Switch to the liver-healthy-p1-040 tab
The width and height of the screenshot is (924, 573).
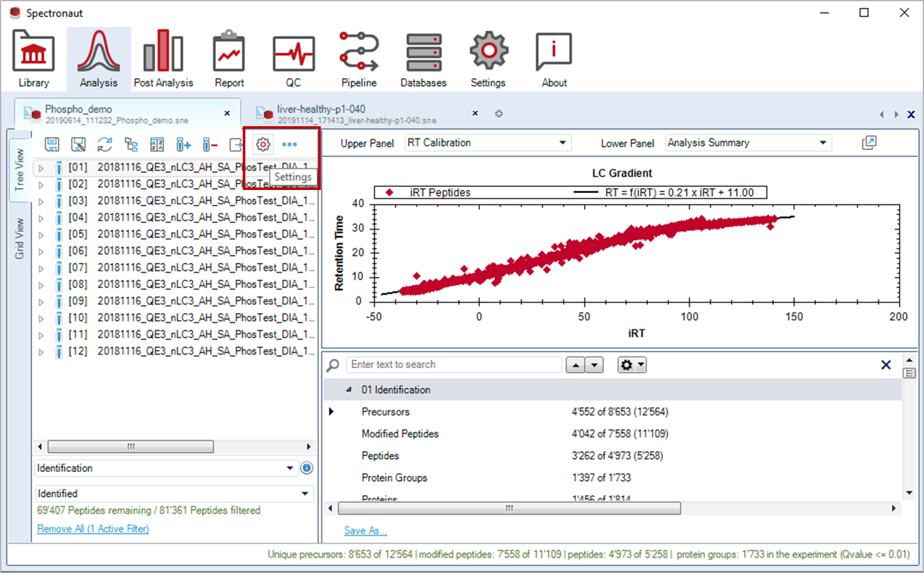coord(356,114)
